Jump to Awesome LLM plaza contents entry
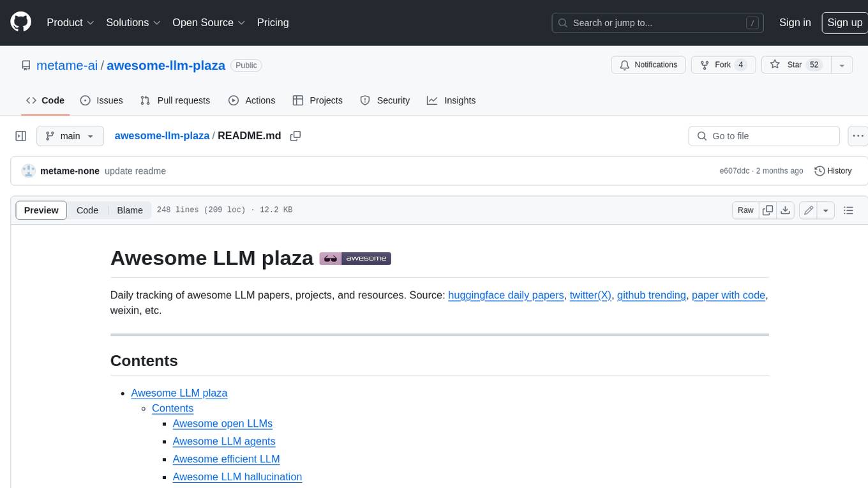This screenshot has width=868, height=488. 179,393
